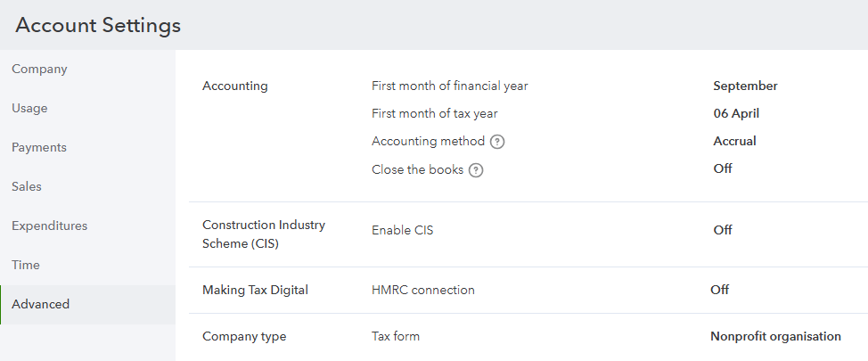The image size is (868, 361).
Task: Open the Accounting section heading
Action: click(x=235, y=86)
